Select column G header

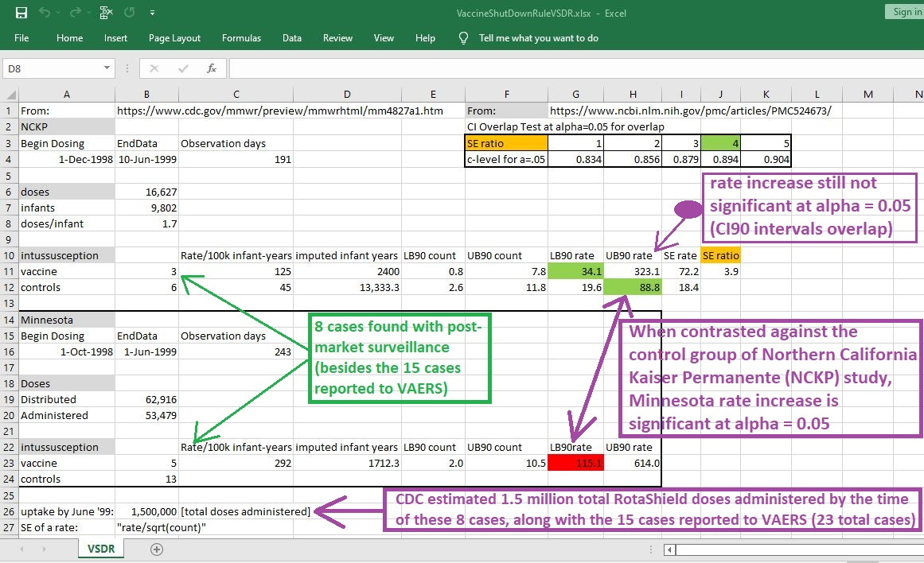click(575, 94)
